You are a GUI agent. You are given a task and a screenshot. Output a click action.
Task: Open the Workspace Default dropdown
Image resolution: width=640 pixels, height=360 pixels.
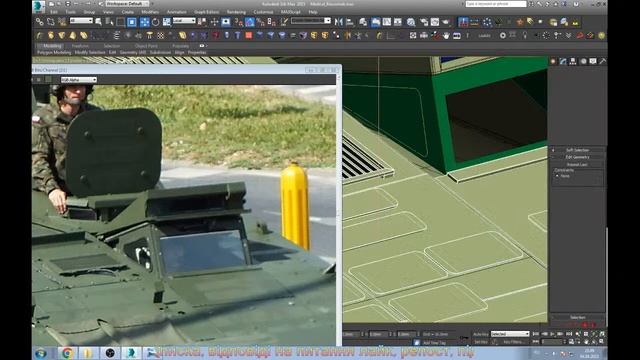pos(126,4)
